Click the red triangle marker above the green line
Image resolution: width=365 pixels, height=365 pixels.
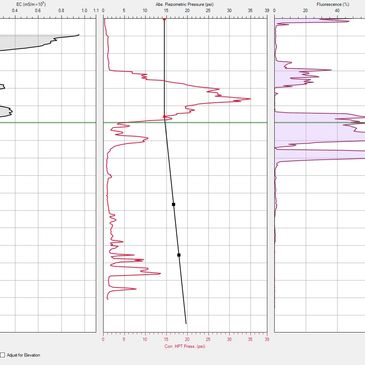[x=165, y=116]
